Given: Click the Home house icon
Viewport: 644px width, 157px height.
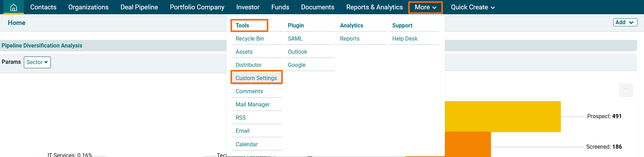Looking at the screenshot, I should (13, 7).
